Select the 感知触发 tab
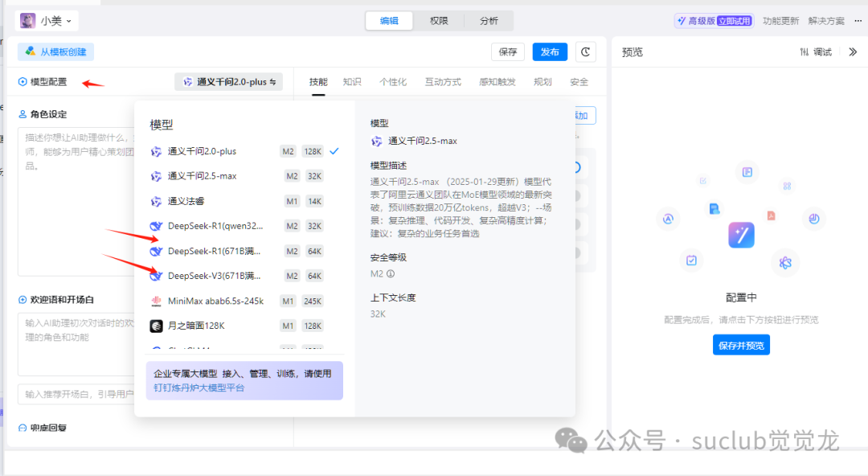868x476 pixels. pyautogui.click(x=497, y=82)
